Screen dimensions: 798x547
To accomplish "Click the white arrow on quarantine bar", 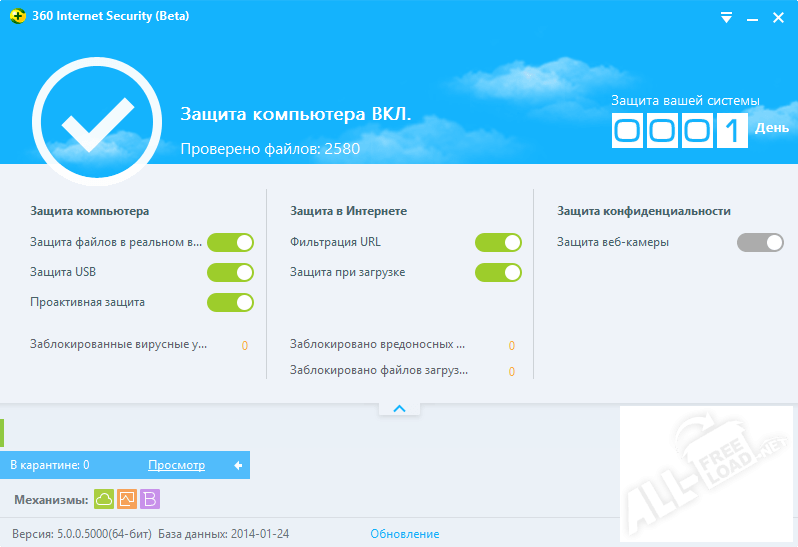I will [x=238, y=465].
